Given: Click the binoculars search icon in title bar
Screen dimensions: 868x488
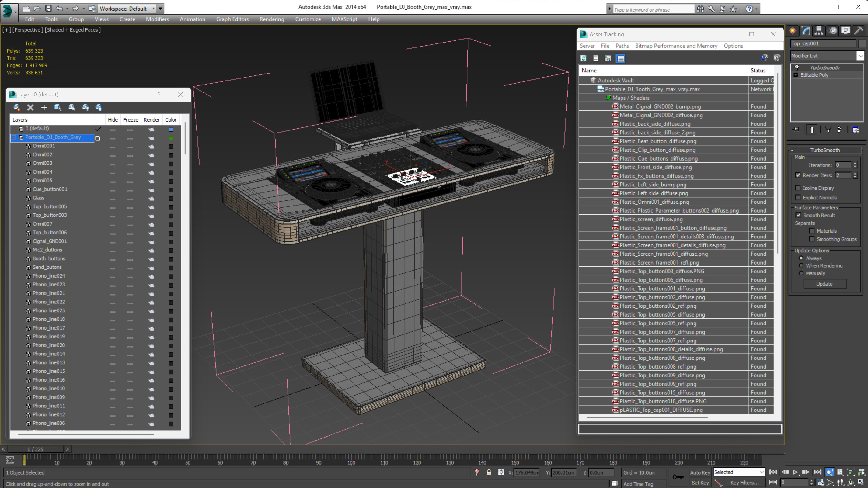Looking at the screenshot, I should (700, 9).
